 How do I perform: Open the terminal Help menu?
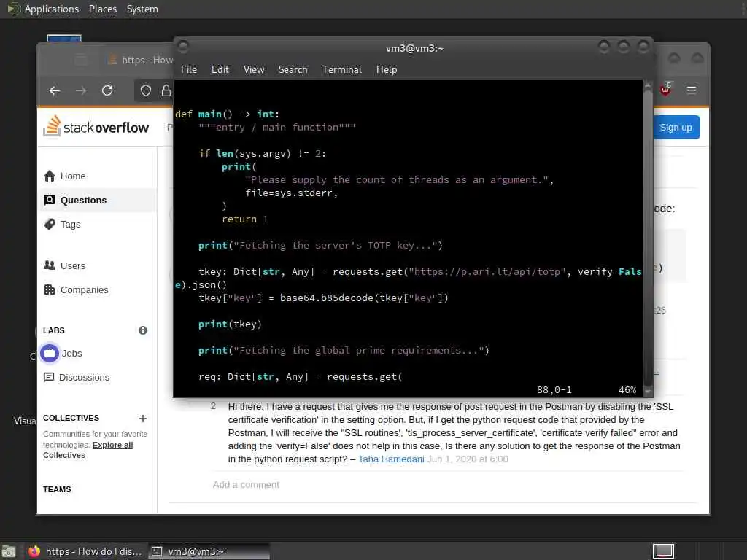(x=387, y=69)
